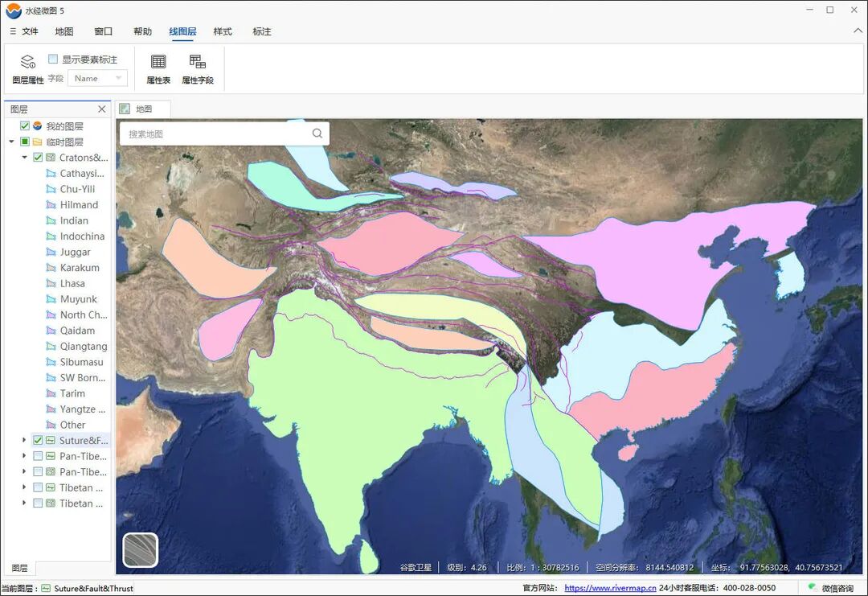Select the Sibumasu layer icon
Viewport: 868px width, 596px height.
coord(51,362)
